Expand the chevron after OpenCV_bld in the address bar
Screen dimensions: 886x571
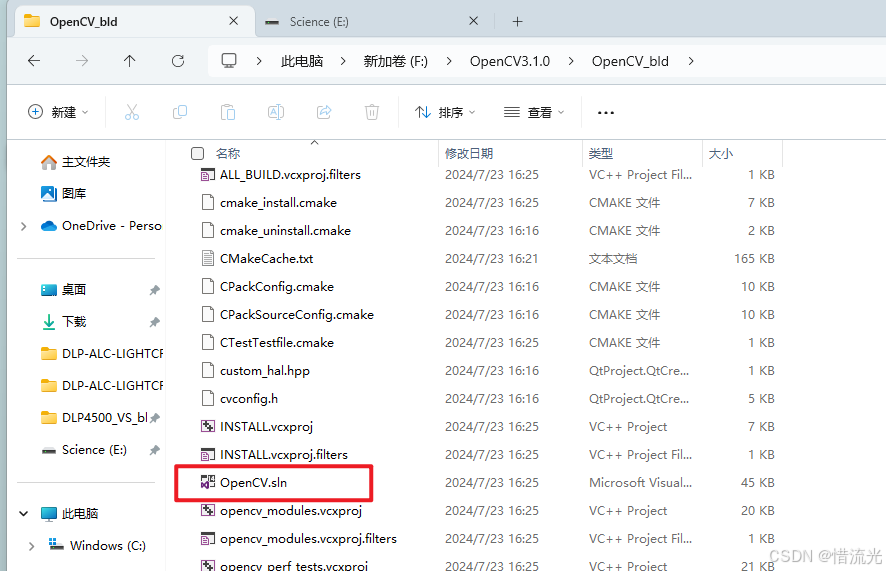(691, 61)
